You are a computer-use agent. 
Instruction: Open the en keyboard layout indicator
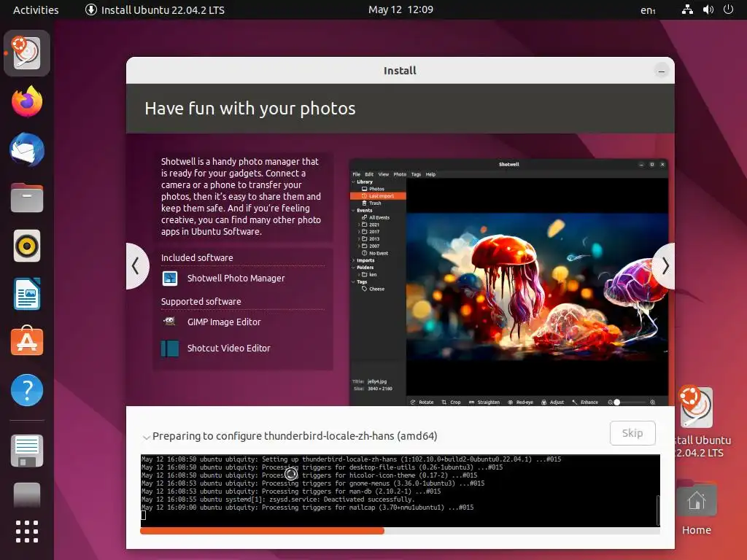point(648,10)
